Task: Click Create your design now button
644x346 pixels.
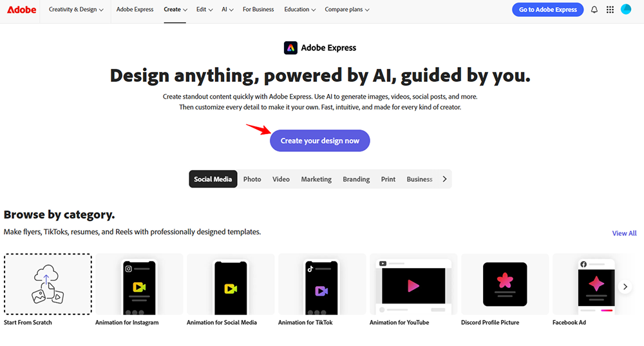Action: pyautogui.click(x=319, y=140)
